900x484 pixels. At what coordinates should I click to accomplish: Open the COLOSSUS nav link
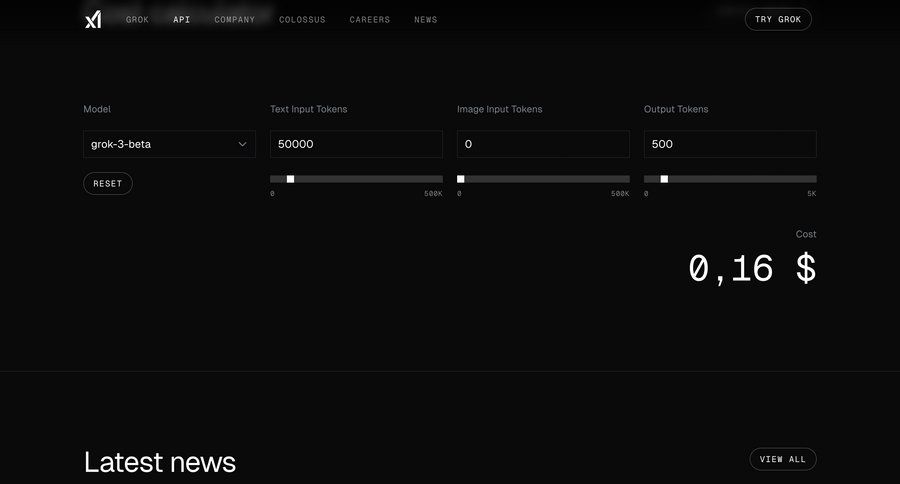[x=302, y=20]
